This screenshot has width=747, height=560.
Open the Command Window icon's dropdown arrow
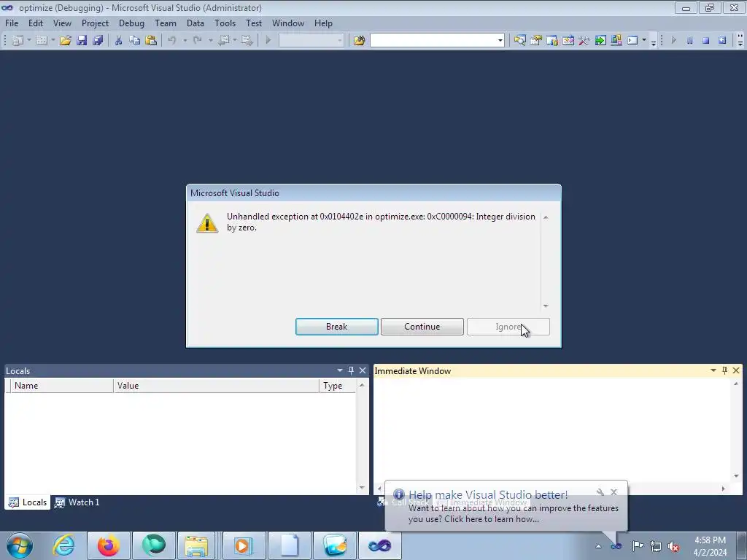(644, 41)
